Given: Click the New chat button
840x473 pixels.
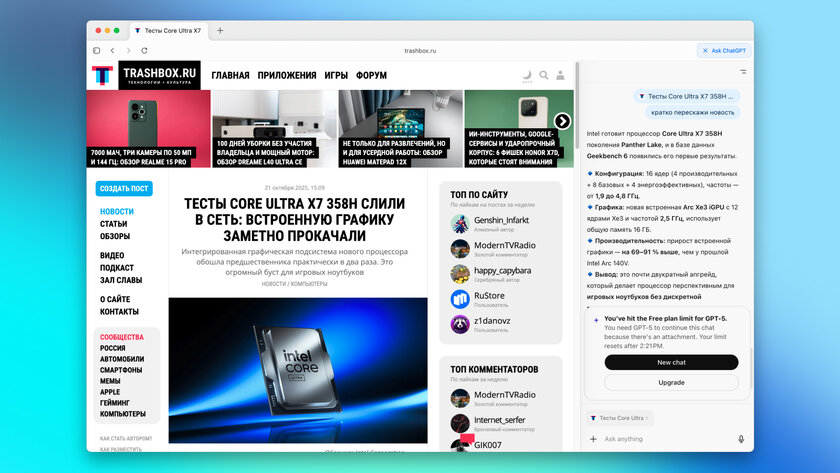Looking at the screenshot, I should [671, 362].
